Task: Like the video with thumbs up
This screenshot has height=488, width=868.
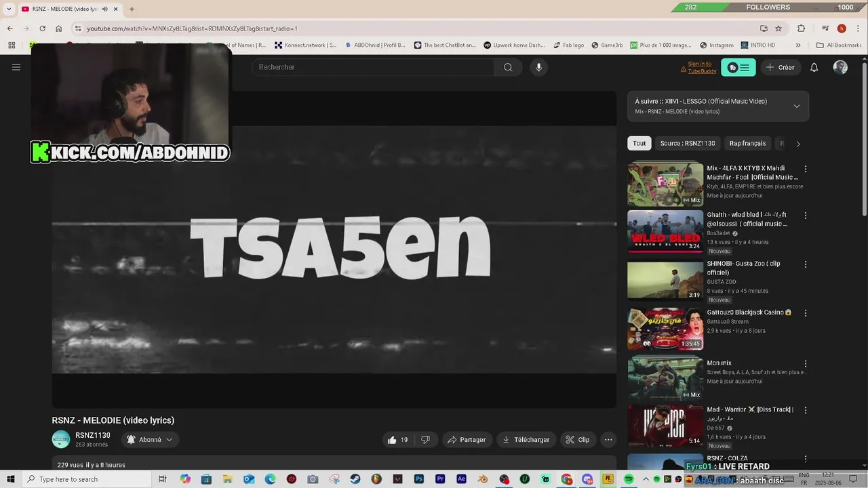Action: [398, 440]
